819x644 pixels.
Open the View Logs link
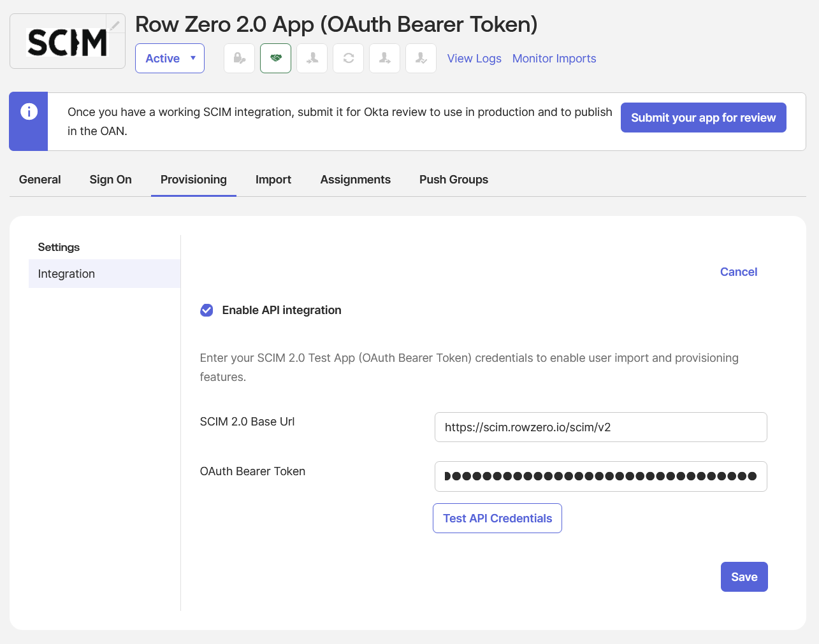tap(474, 59)
